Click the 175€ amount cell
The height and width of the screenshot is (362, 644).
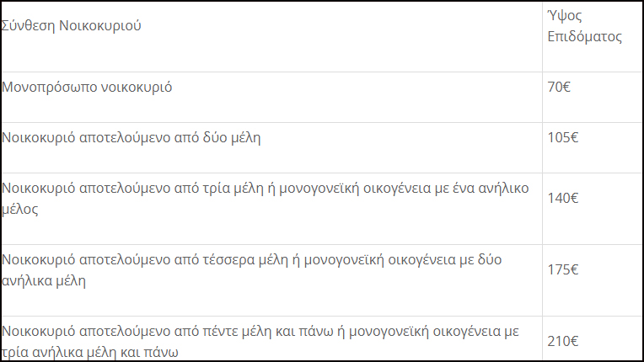pyautogui.click(x=592, y=280)
